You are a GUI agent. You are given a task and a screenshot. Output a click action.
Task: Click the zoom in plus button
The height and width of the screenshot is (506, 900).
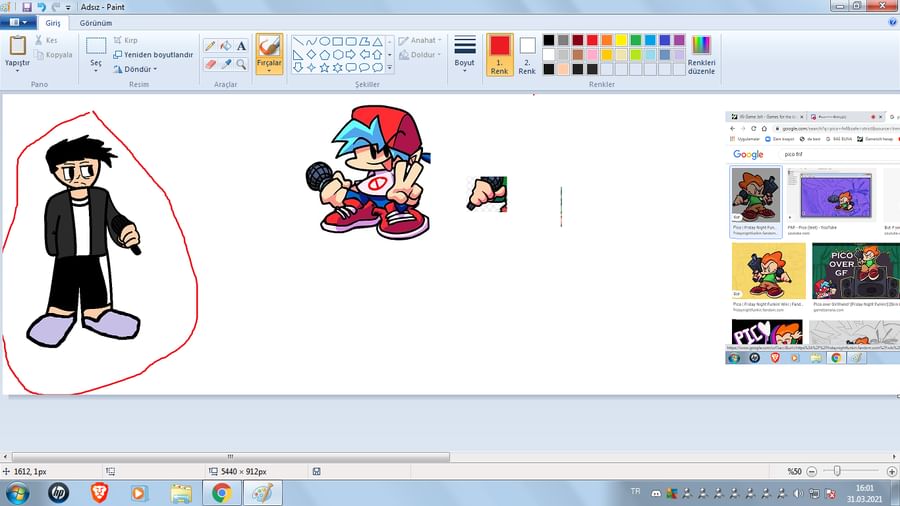point(892,472)
